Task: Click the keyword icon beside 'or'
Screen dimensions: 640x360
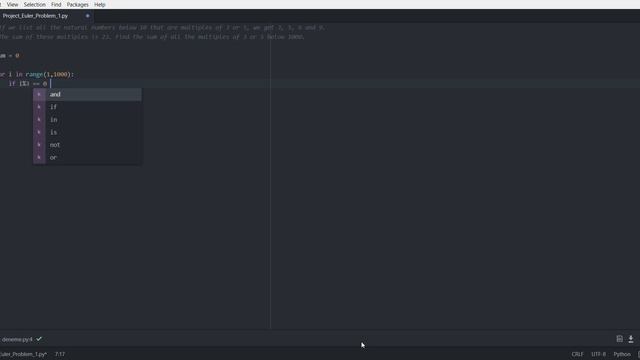Action: pos(39,158)
